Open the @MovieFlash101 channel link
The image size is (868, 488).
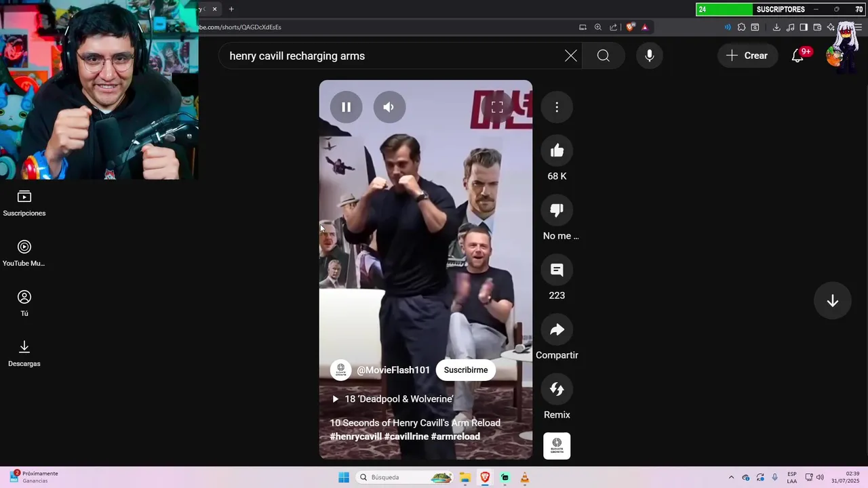[393, 370]
